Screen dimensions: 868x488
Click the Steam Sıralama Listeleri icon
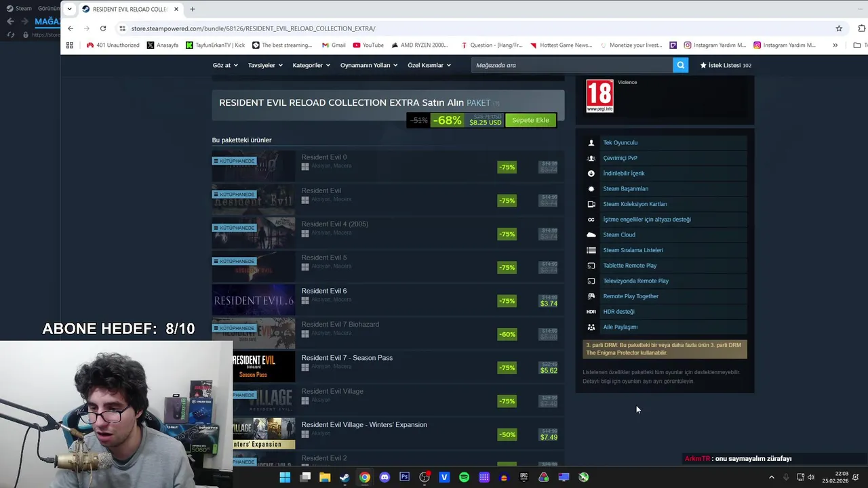[x=591, y=250]
